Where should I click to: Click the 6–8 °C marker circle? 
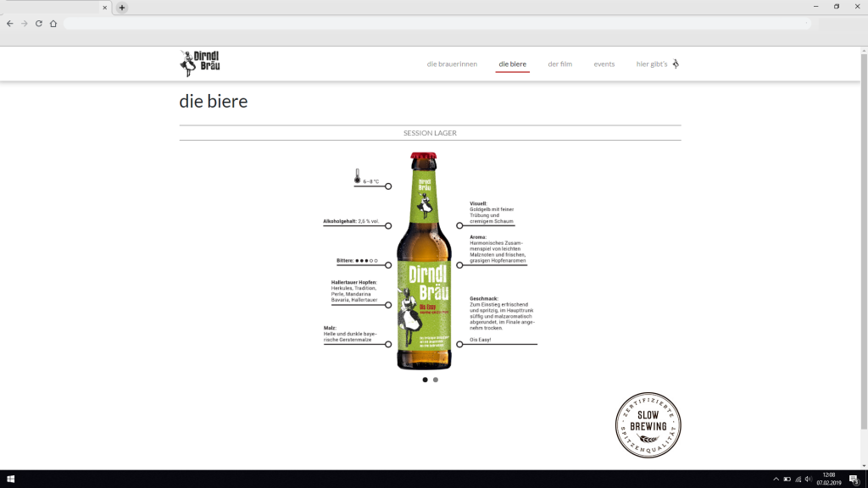[388, 186]
